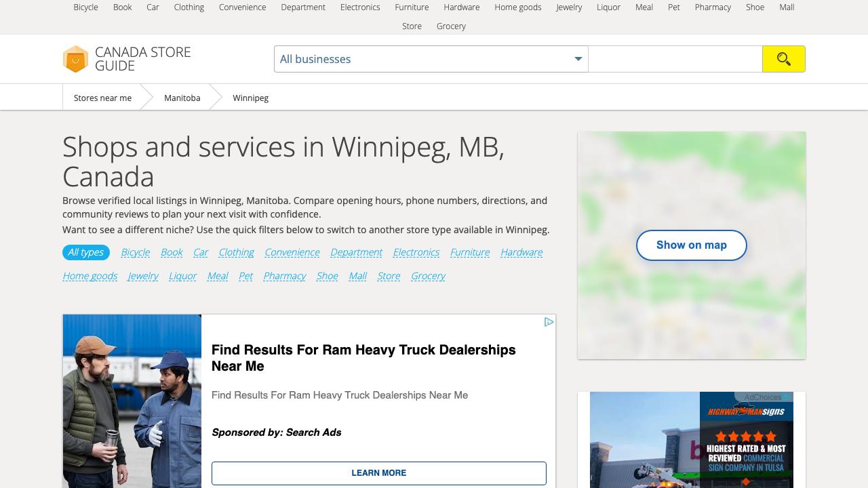
Task: Click the yellow search magnifier button
Action: (x=783, y=59)
